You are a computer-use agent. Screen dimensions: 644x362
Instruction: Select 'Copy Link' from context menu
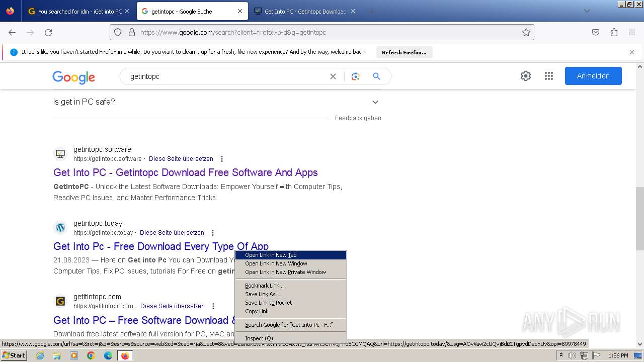click(291, 311)
